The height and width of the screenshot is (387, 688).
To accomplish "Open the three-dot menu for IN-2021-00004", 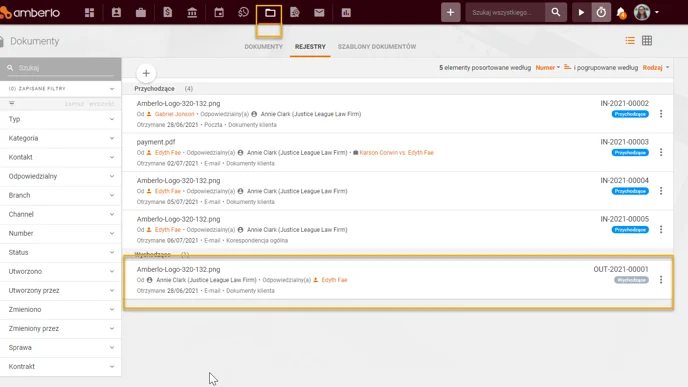I will [661, 191].
